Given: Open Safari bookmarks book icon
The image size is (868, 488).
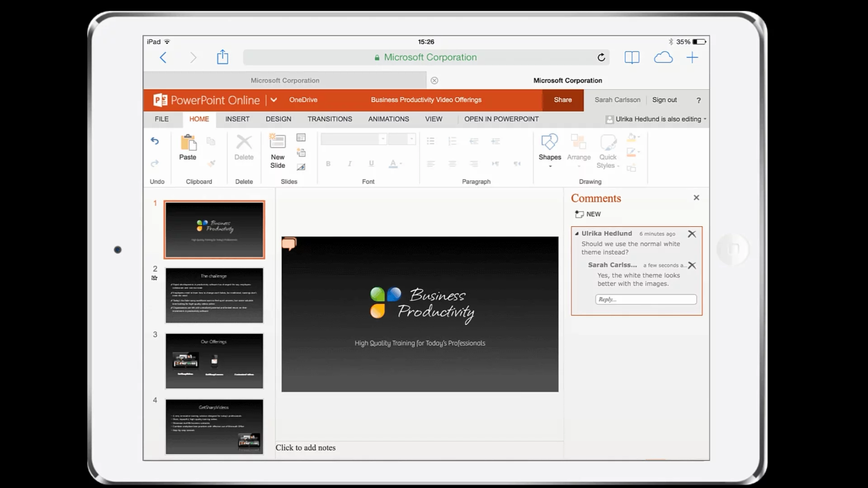Looking at the screenshot, I should point(632,57).
